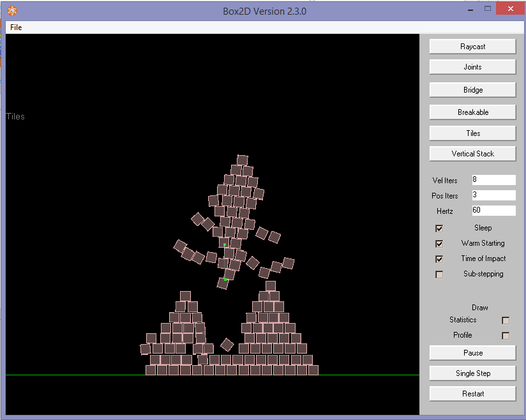Uncheck Time of Impact
This screenshot has width=526, height=420.
439,259
